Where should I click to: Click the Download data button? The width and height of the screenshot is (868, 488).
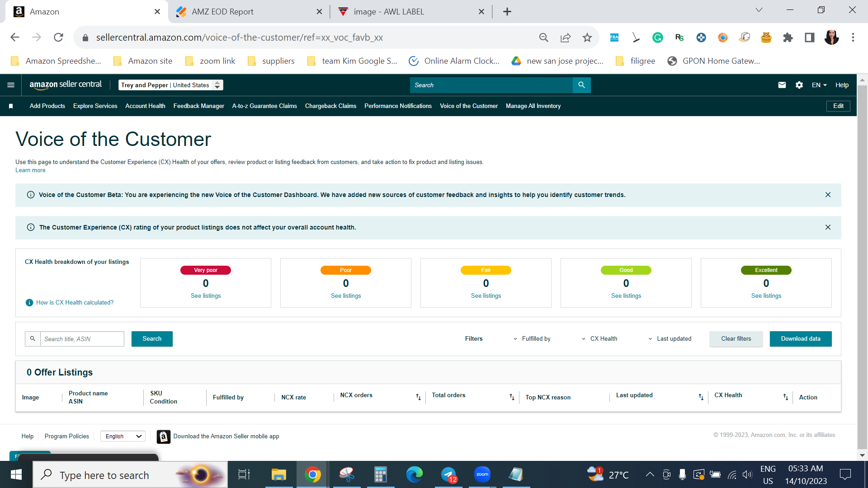(801, 339)
